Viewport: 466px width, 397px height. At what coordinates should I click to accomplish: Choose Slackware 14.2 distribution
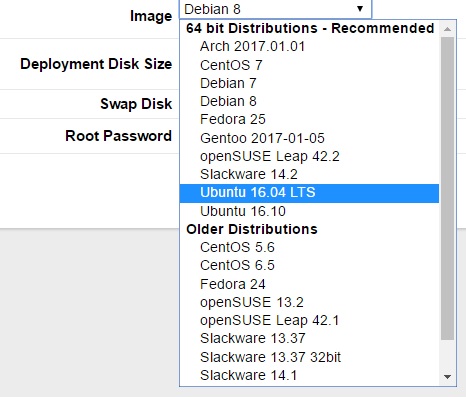tap(309, 174)
